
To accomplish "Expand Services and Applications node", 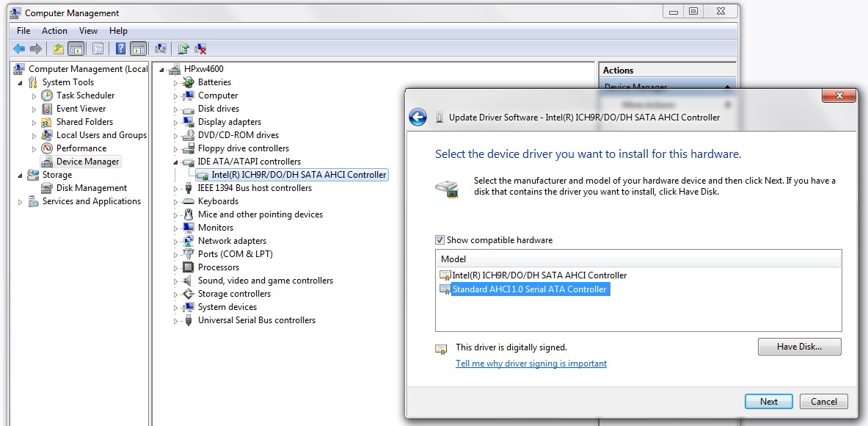I will pyautogui.click(x=21, y=202).
